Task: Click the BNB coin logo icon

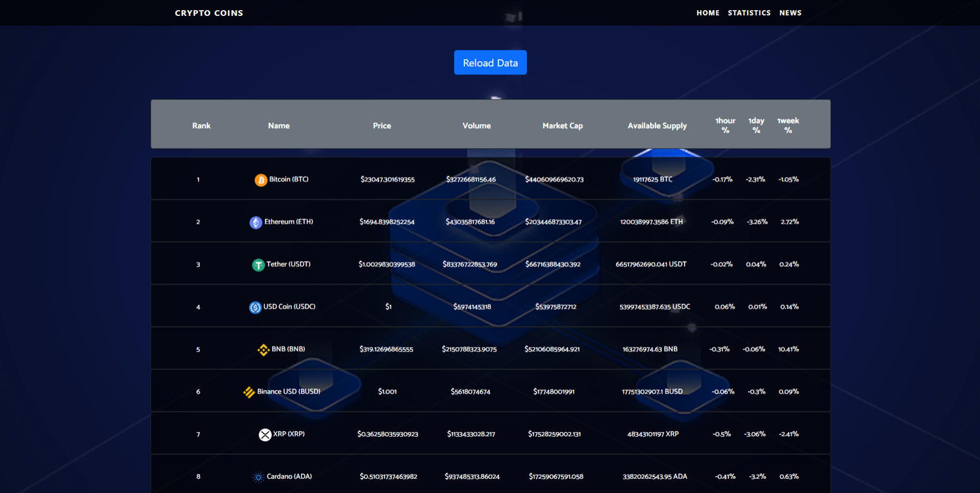Action: click(x=263, y=350)
